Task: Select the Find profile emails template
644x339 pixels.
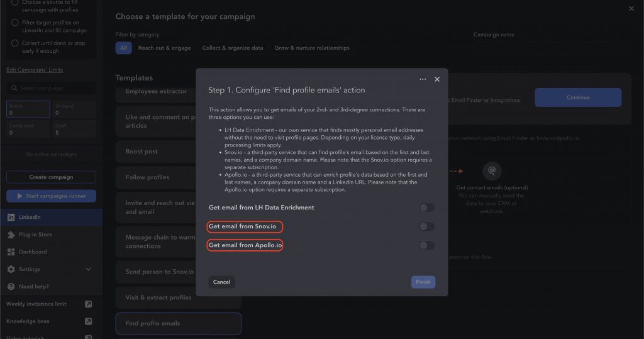Action: pyautogui.click(x=178, y=323)
